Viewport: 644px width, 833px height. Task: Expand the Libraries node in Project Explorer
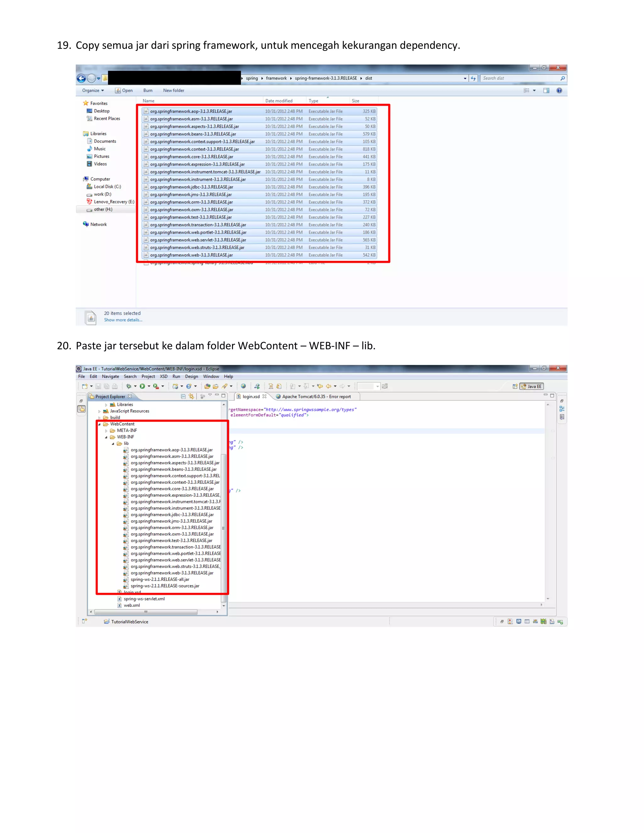coord(107,405)
